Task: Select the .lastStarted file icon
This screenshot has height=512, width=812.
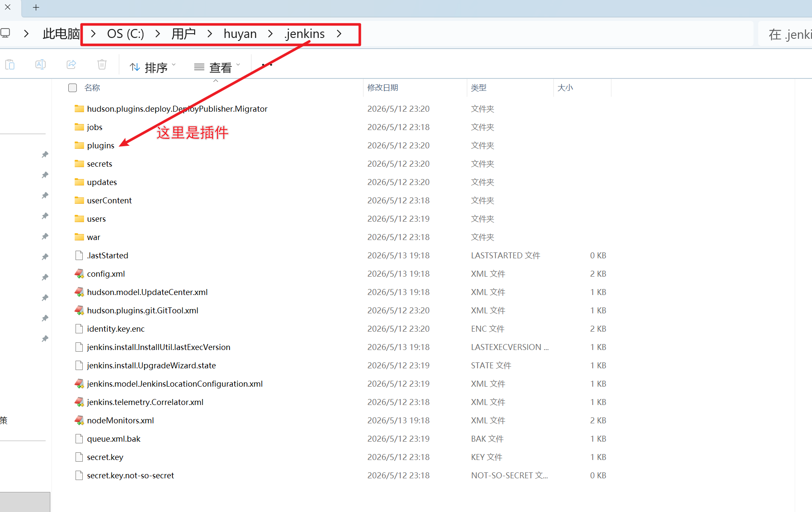Action: 79,255
